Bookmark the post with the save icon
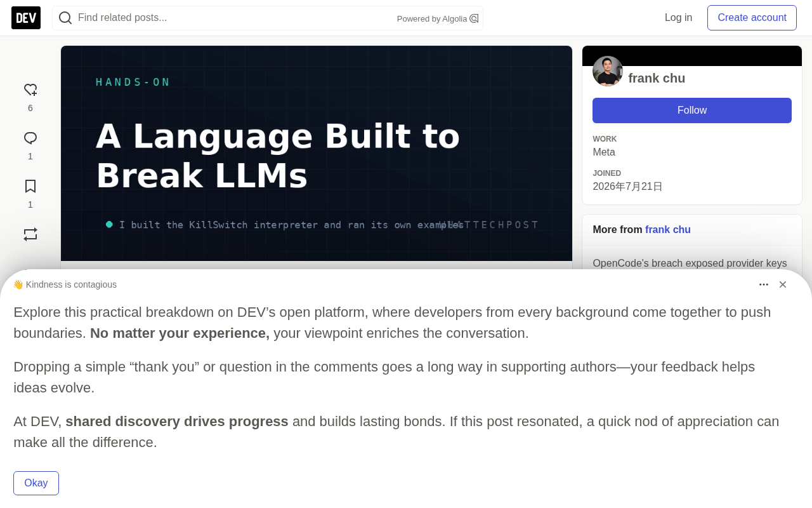Screen dimensions: 812x508 [30, 187]
